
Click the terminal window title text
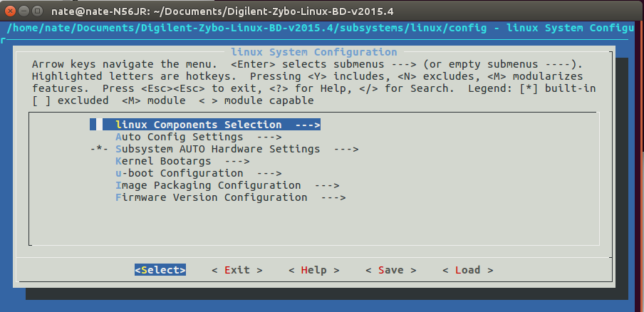coord(222,11)
